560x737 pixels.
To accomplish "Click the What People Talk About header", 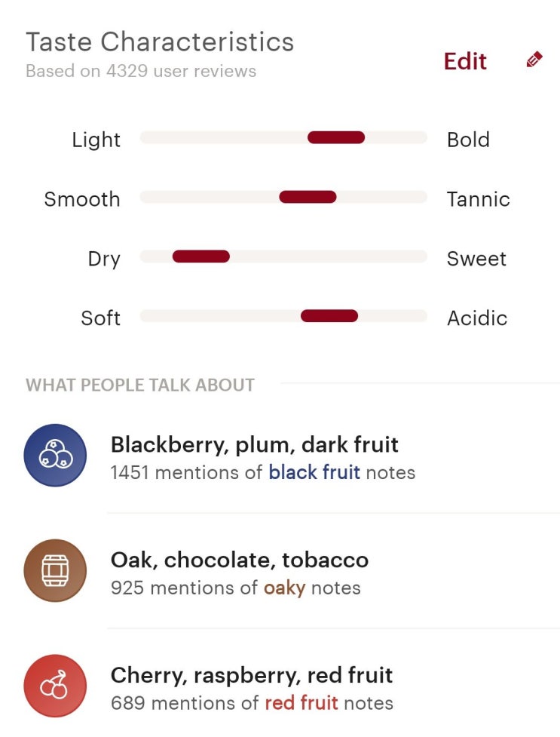I will coord(140,385).
